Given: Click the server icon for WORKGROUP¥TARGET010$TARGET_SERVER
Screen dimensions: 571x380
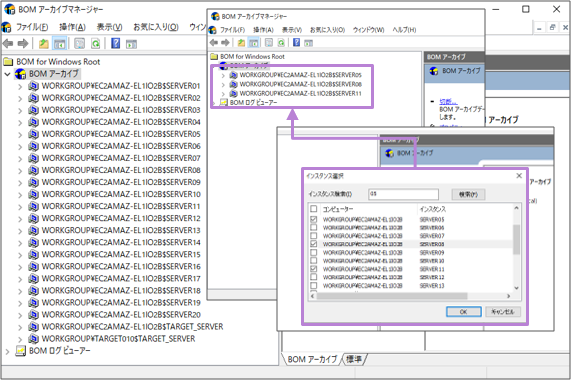Looking at the screenshot, I should (34, 339).
